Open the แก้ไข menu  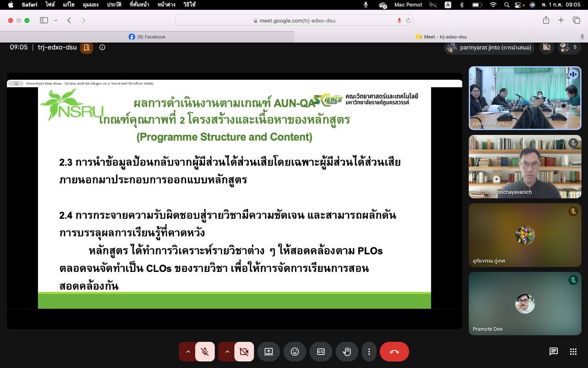point(69,4)
